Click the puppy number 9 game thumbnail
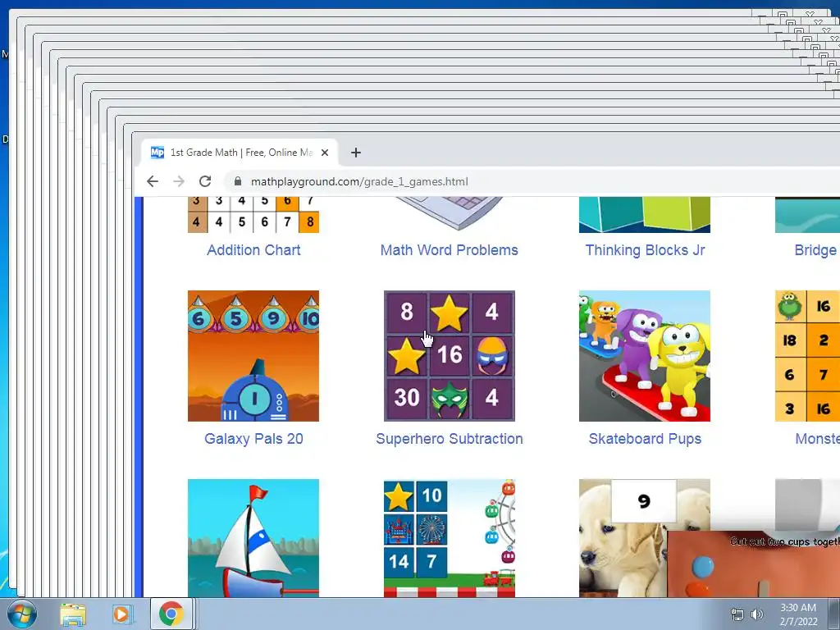 tap(623, 538)
